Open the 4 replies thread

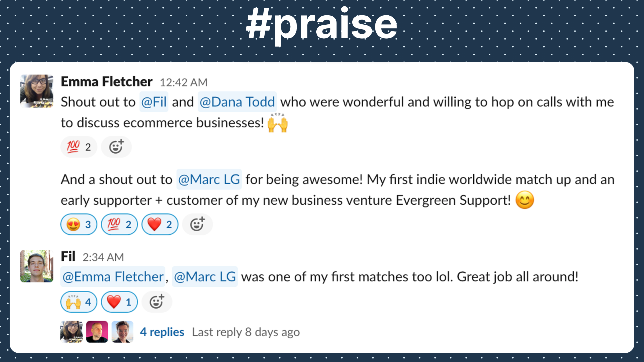(x=162, y=332)
